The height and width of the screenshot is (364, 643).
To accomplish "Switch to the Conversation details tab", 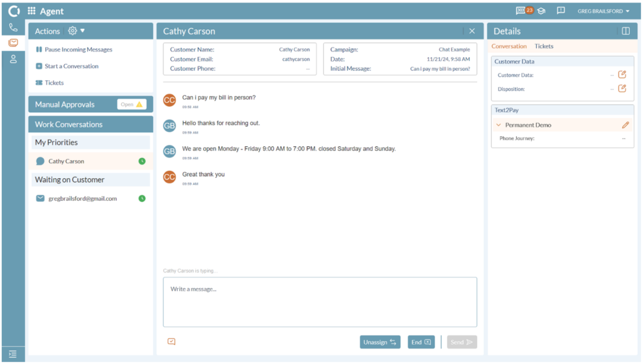I will pyautogui.click(x=509, y=46).
